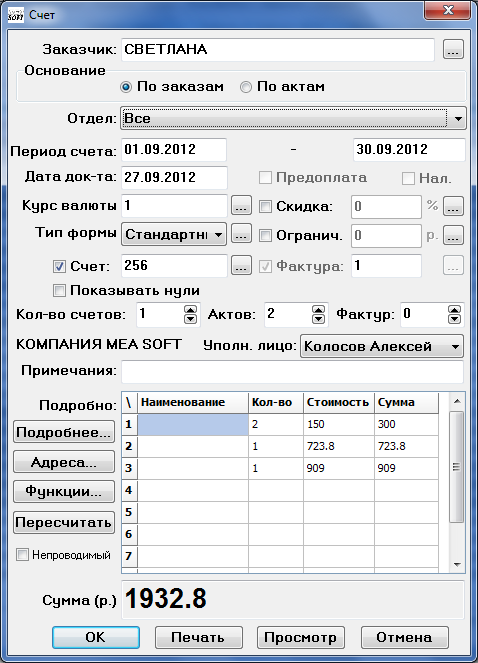478x663 pixels.
Task: Click period start date 01.09.2012 field
Action: point(174,149)
